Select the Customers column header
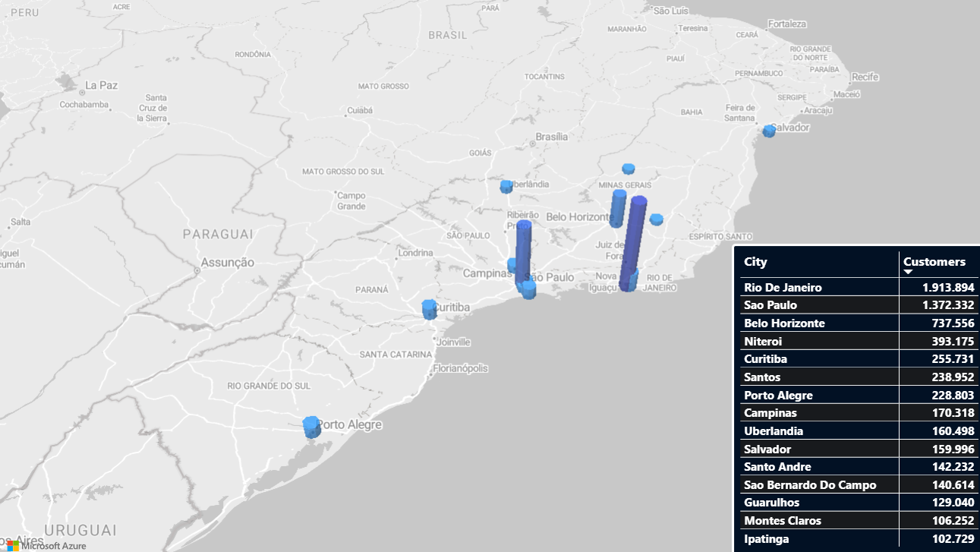 pyautogui.click(x=934, y=262)
